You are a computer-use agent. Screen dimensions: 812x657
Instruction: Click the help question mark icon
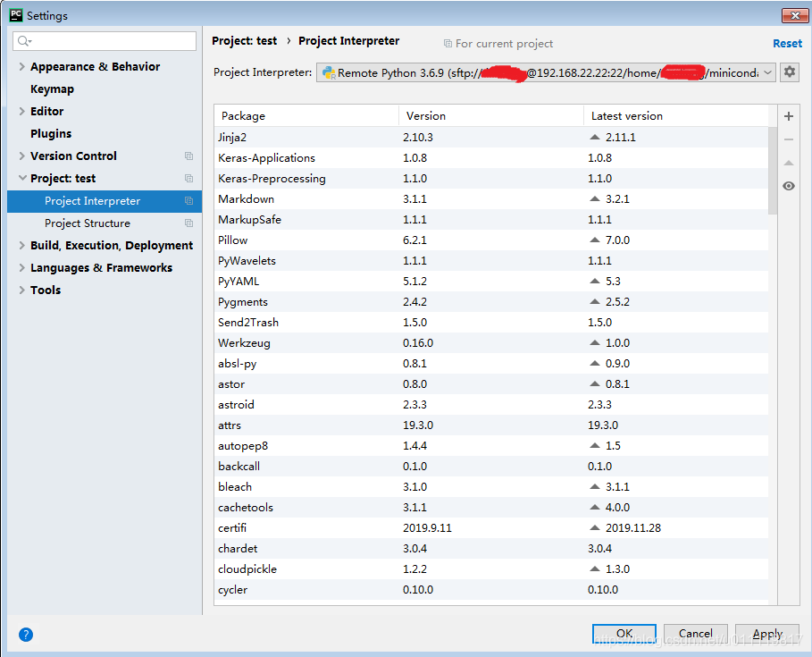coord(25,634)
